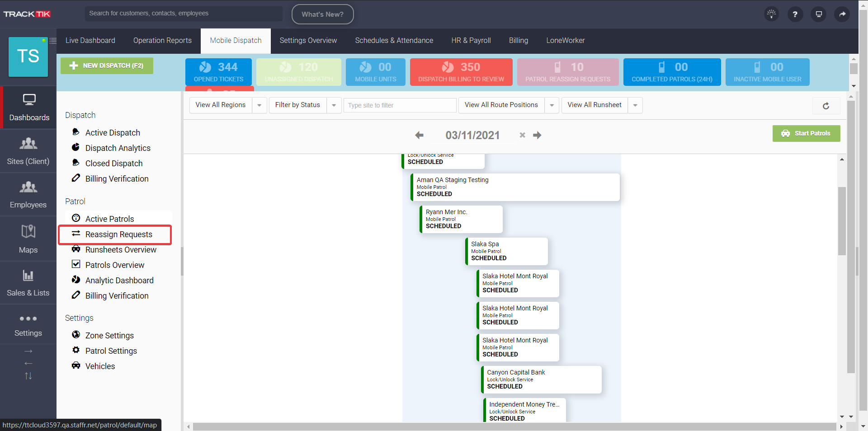The height and width of the screenshot is (431, 868).
Task: Expand Filter by Status dropdown arrow
Action: click(x=334, y=105)
